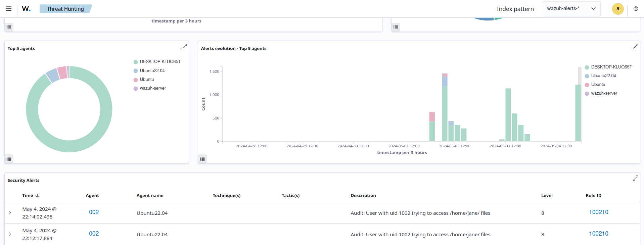Toggle legend list in Top 5 agents panel
This screenshot has height=245, width=644.
click(9, 159)
